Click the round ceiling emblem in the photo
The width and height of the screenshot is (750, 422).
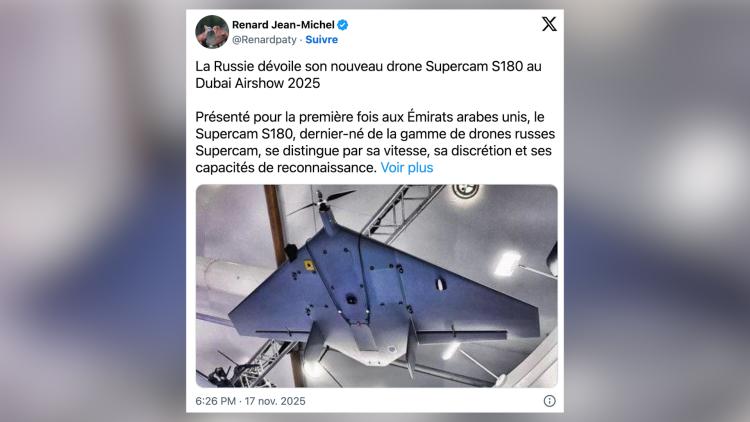coord(465,191)
